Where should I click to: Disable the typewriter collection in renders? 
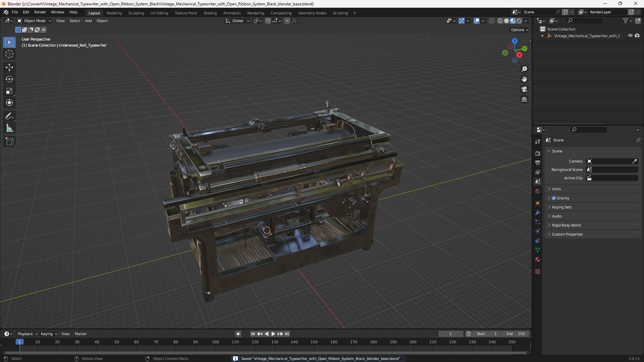pos(637,36)
